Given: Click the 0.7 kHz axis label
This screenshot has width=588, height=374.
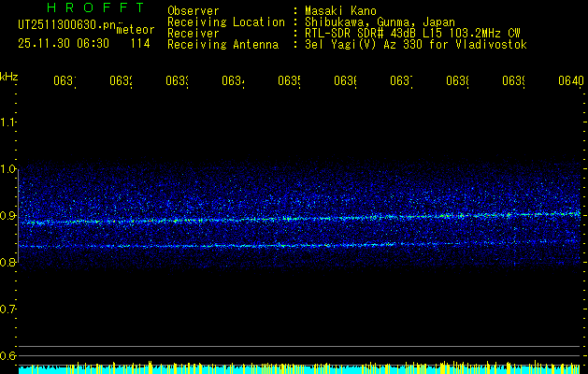Looking at the screenshot, I should coord(7,309).
